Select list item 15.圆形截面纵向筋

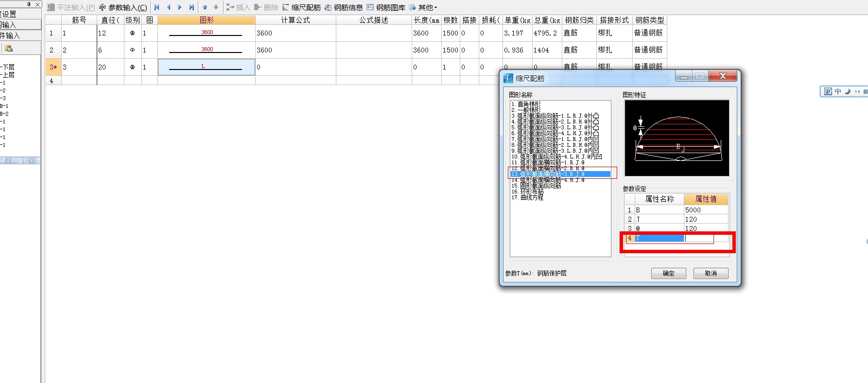(536, 186)
